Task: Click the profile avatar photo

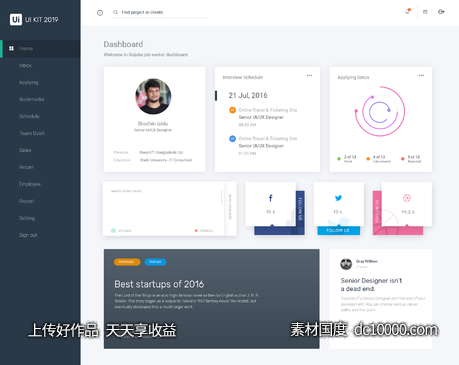Action: pyautogui.click(x=153, y=96)
